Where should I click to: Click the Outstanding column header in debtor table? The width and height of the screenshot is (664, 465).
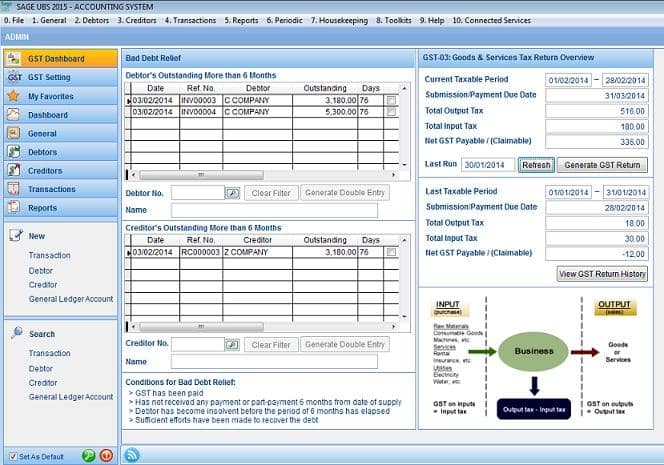click(x=325, y=88)
